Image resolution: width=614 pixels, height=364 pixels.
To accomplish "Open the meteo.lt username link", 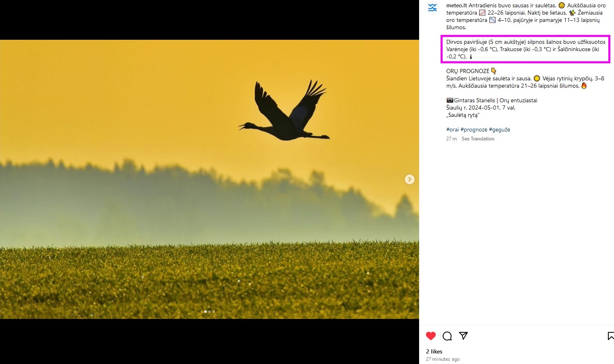I will [456, 6].
